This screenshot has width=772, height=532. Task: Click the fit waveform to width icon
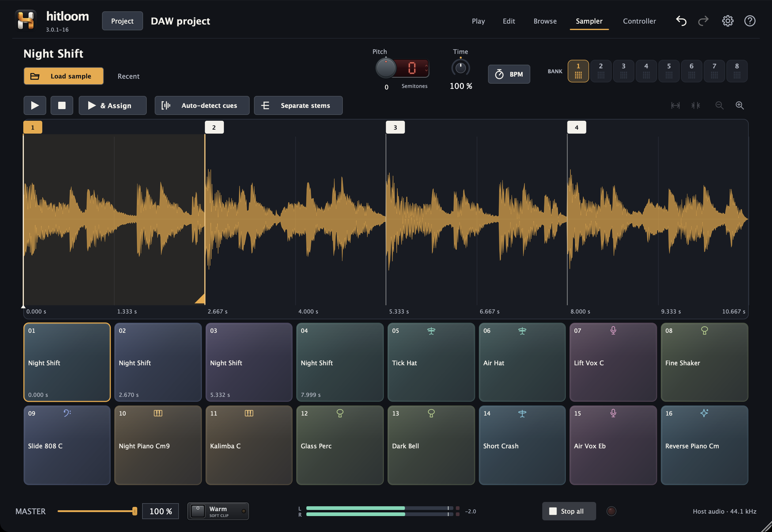coord(675,105)
